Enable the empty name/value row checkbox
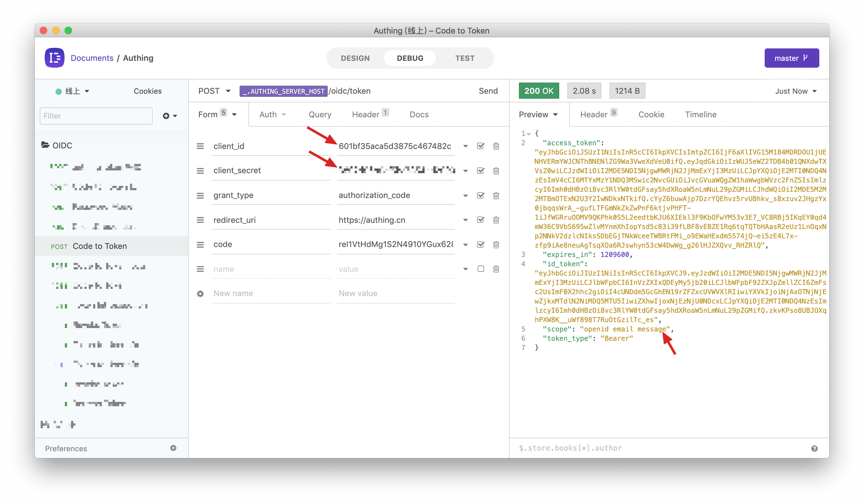Image resolution: width=864 pixels, height=504 pixels. (x=481, y=269)
